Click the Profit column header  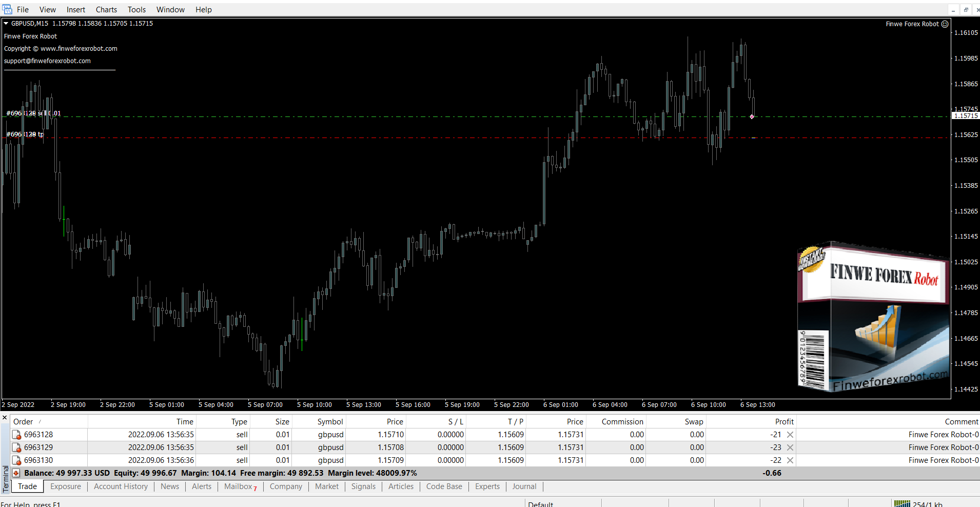[x=784, y=421]
